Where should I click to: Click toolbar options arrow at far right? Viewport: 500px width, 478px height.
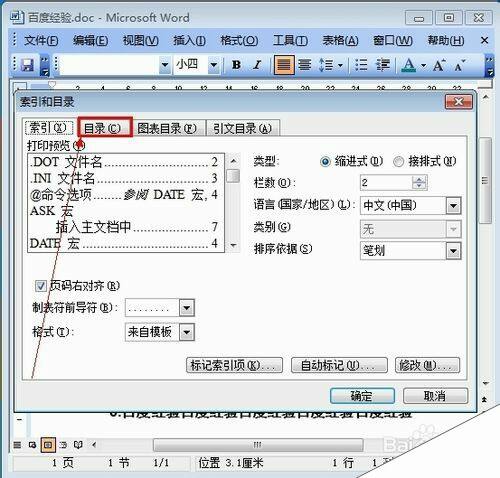point(489,65)
